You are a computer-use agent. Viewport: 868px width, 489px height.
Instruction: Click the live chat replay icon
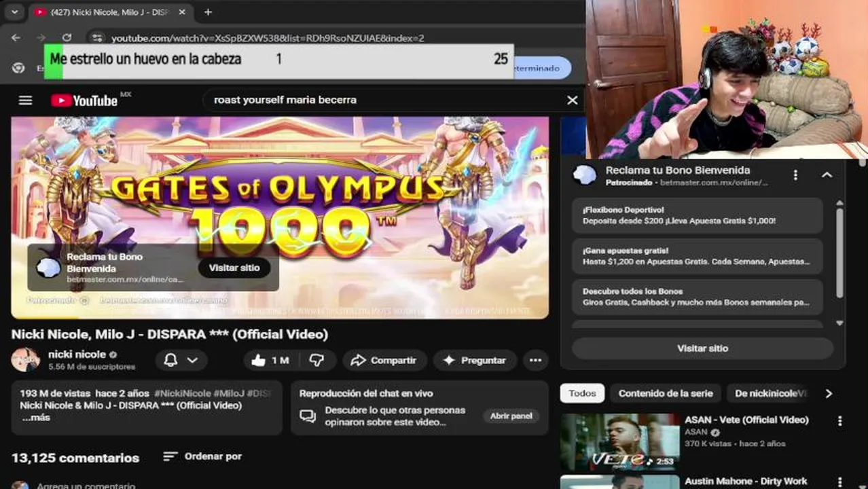click(308, 416)
